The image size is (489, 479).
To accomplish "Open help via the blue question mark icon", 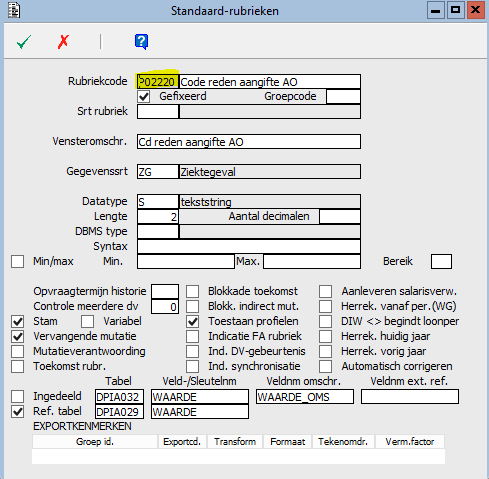I will pyautogui.click(x=141, y=42).
